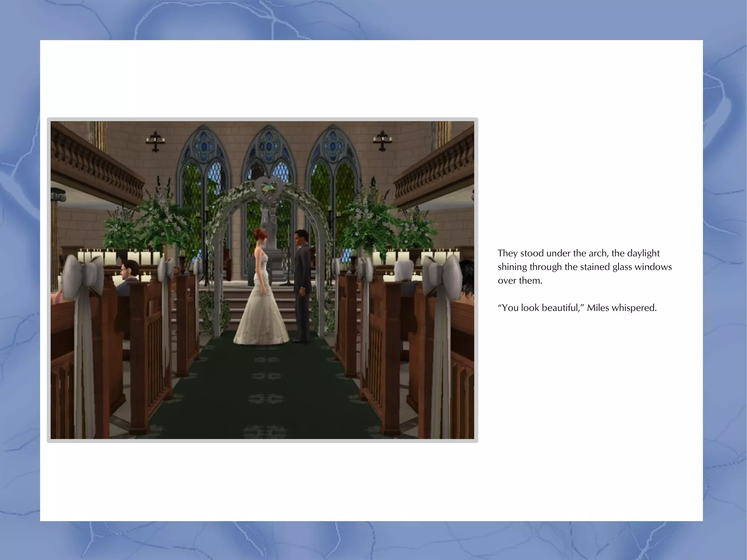Image resolution: width=747 pixels, height=560 pixels.
Task: Select the right cross-shaped wall sconce
Action: point(382,140)
